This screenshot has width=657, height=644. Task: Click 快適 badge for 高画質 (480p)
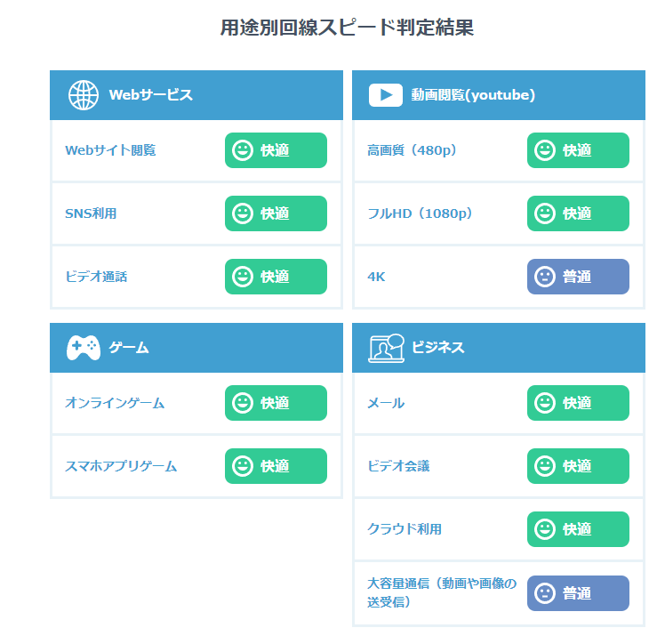tap(578, 150)
